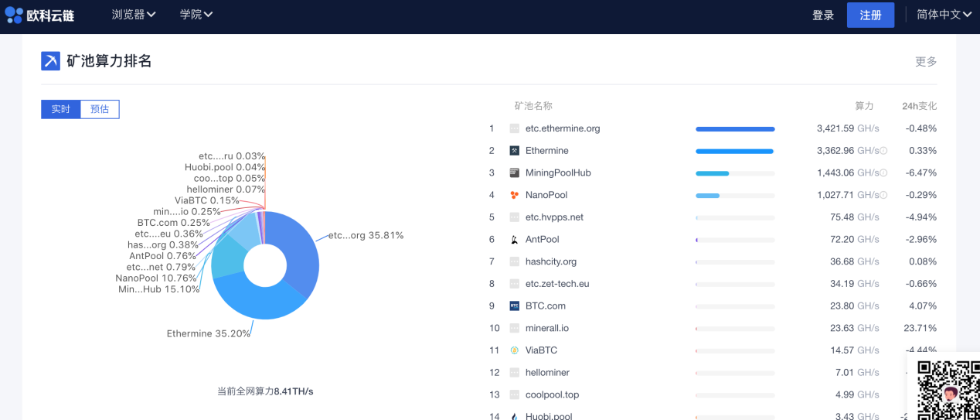Image resolution: width=980 pixels, height=420 pixels.
Task: Click the ViaBTC 0.15% chart label
Action: pyautogui.click(x=206, y=200)
